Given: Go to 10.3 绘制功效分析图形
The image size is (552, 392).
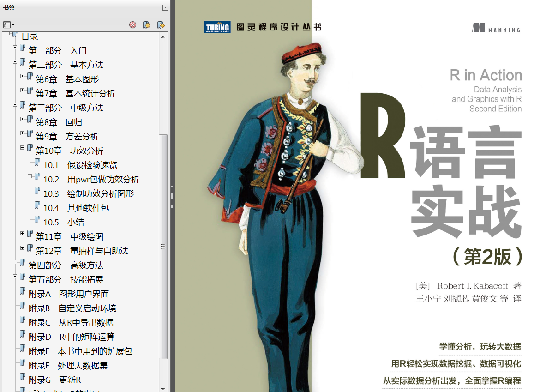Looking at the screenshot, I should (x=89, y=194).
